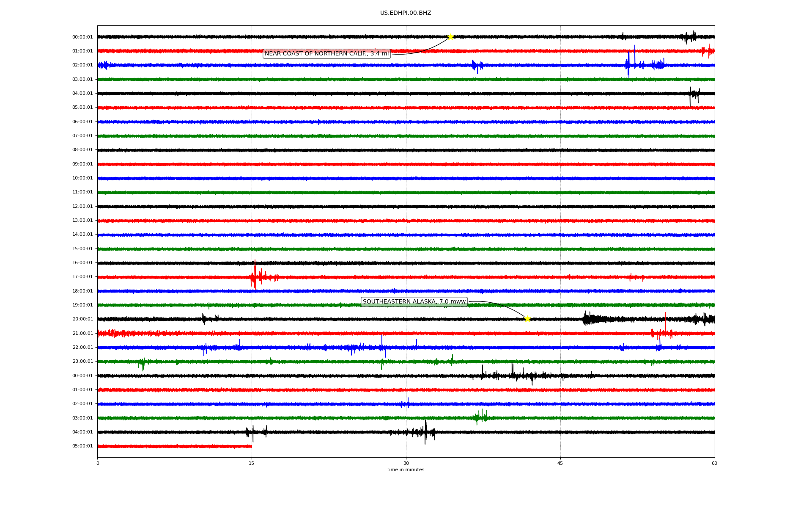Click the 'time in minutes' axis label
Viewport: 812px width, 508px height.
[406, 470]
